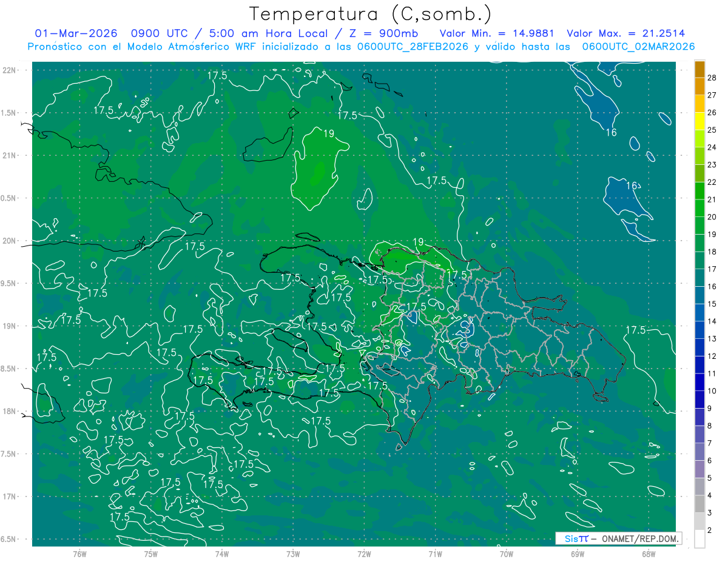This screenshot has width=728, height=562.
Task: Click the "17" color scale label
Action: pyautogui.click(x=712, y=269)
